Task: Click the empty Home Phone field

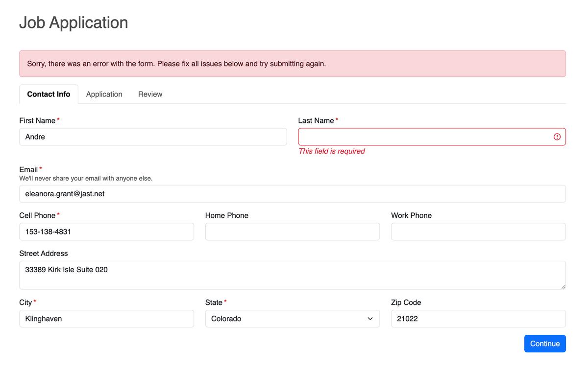Action: pyautogui.click(x=292, y=232)
